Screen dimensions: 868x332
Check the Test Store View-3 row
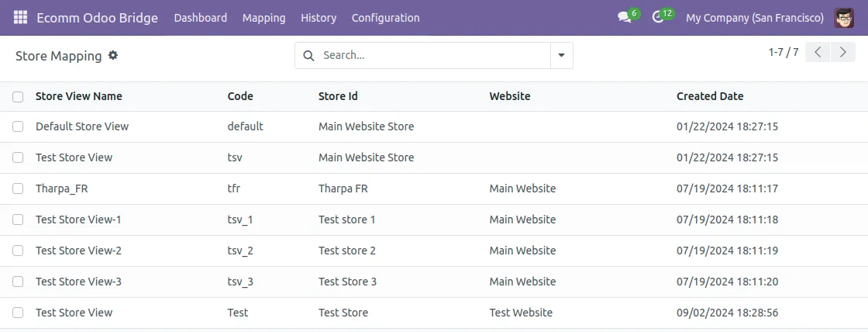pyautogui.click(x=18, y=282)
